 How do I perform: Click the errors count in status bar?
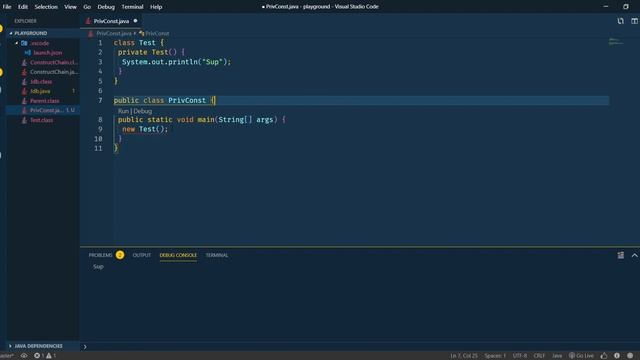(39, 356)
